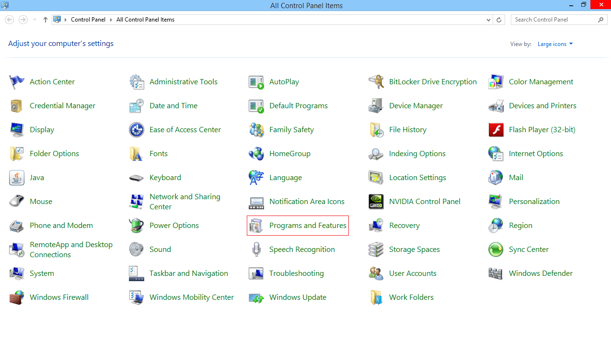Open the Java coffee cup icon
611x364 pixels.
click(17, 178)
